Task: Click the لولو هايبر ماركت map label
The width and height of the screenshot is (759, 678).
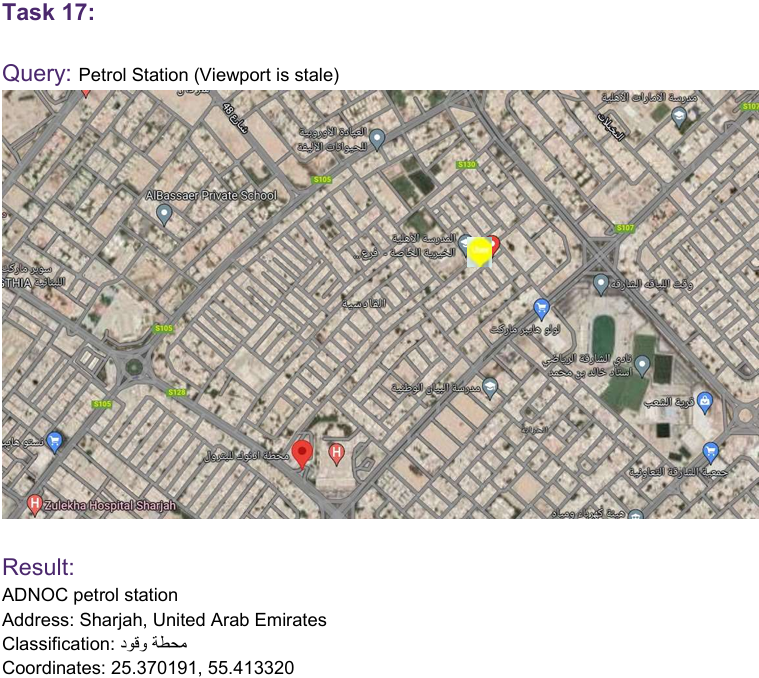Action: pyautogui.click(x=525, y=330)
